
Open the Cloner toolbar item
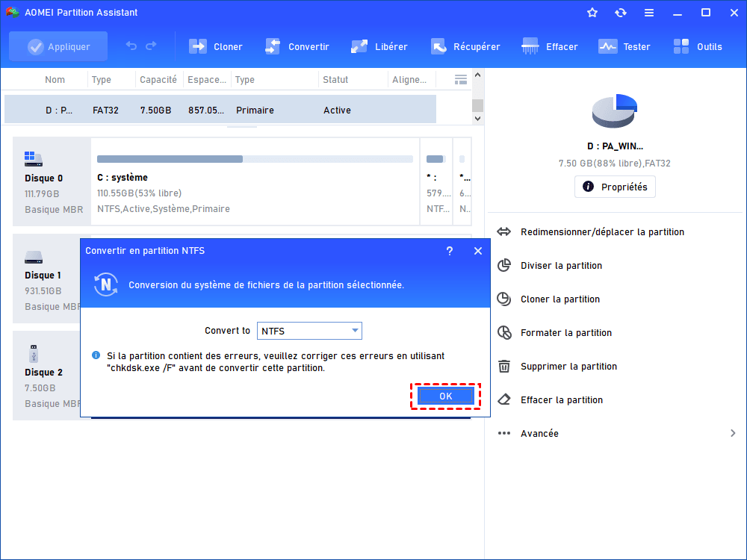(x=216, y=46)
